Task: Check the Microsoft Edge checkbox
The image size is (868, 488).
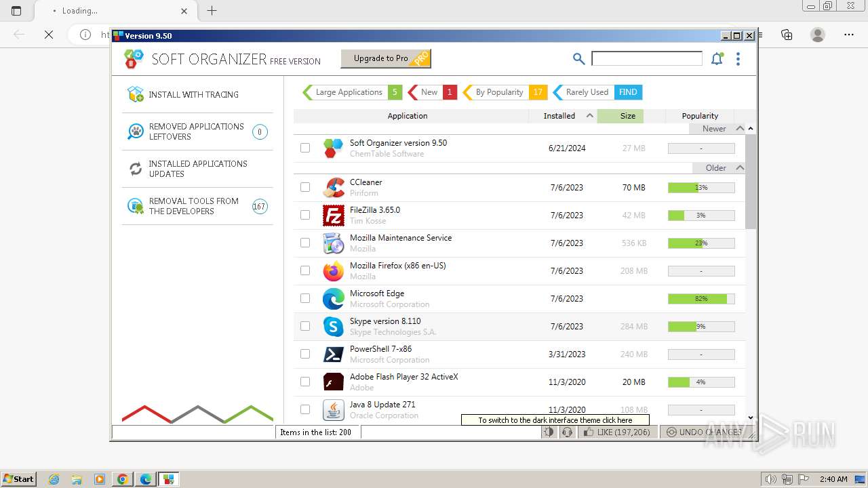Action: pos(305,298)
